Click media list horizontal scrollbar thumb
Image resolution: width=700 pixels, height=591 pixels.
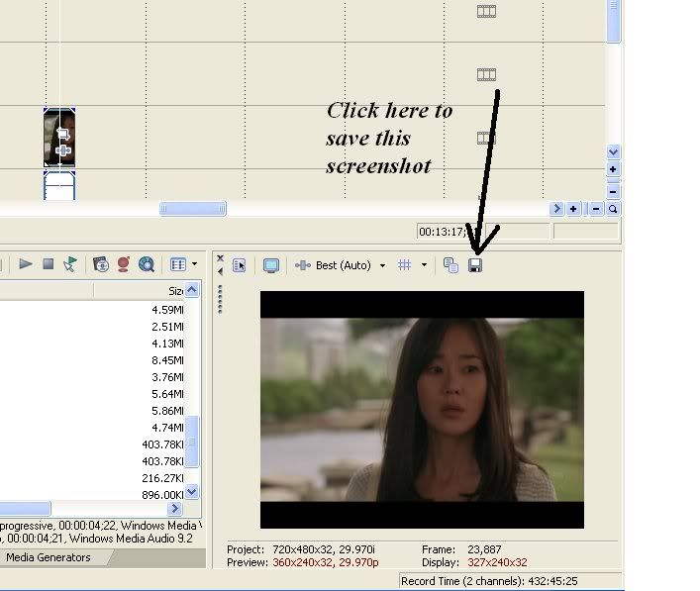click(x=25, y=508)
